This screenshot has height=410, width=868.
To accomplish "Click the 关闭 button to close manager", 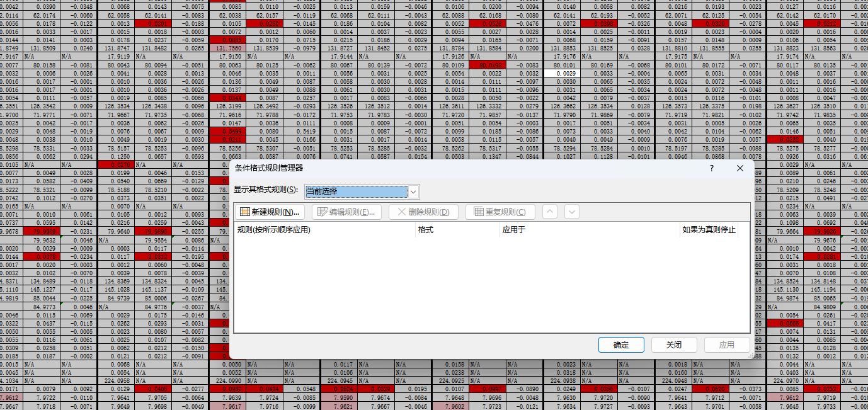I will 674,345.
